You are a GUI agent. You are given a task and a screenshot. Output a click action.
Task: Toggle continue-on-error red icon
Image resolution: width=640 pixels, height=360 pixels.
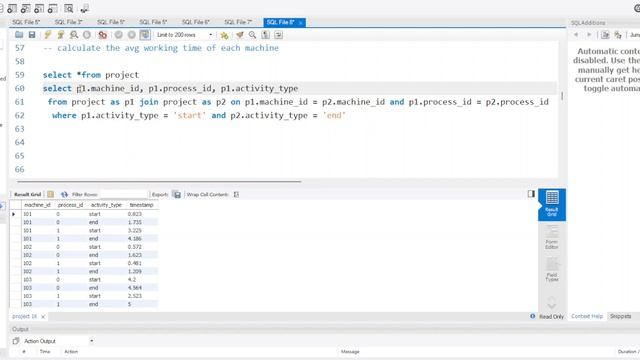click(x=102, y=35)
